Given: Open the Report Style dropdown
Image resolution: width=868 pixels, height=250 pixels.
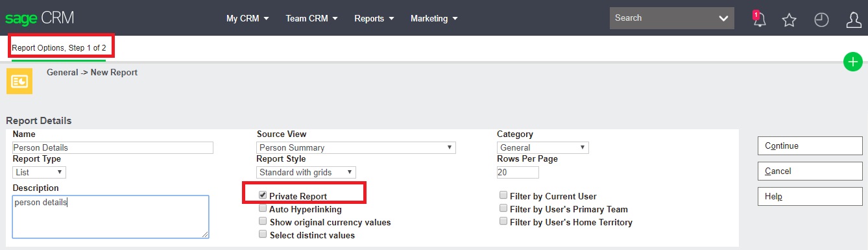Looking at the screenshot, I should coord(306,172).
